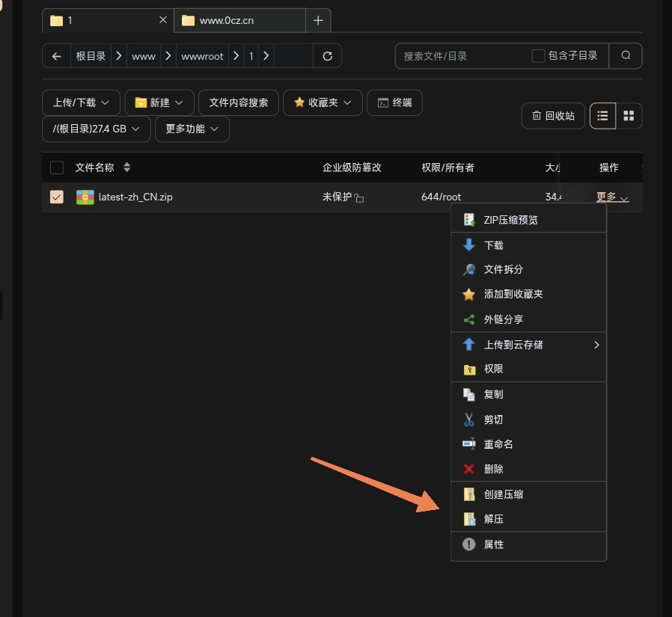Switch to grid view icon
This screenshot has height=617, width=672.
point(629,116)
